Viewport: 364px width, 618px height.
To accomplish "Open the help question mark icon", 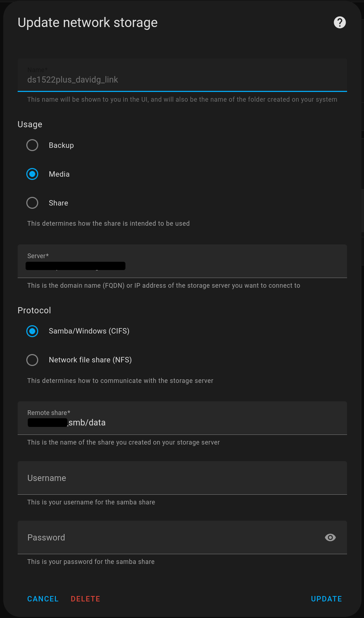I will (339, 22).
